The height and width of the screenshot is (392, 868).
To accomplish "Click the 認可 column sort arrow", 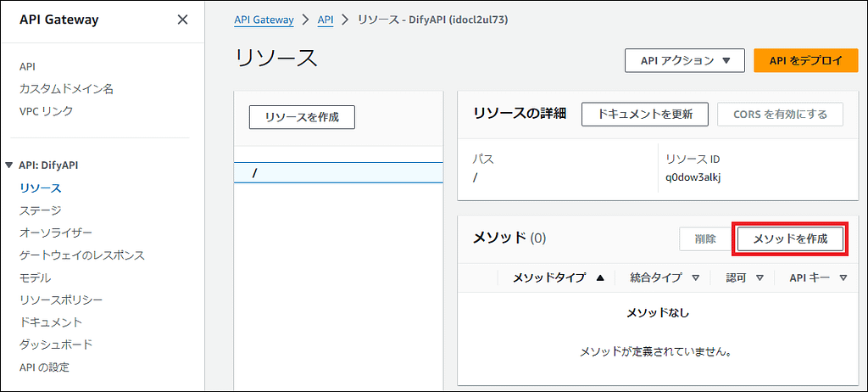I will tap(759, 277).
